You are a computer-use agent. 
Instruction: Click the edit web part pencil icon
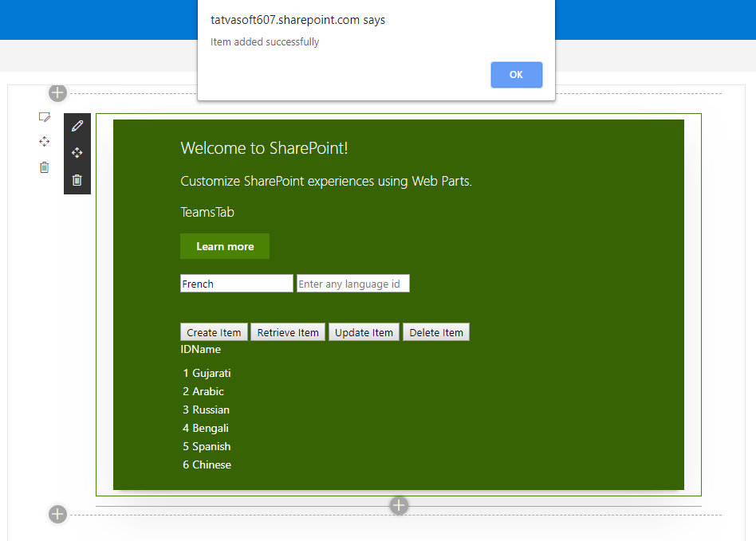coord(77,126)
